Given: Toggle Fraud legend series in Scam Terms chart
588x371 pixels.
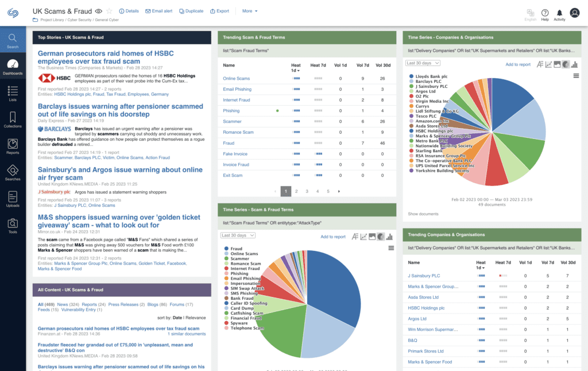Looking at the screenshot, I should pos(233,249).
